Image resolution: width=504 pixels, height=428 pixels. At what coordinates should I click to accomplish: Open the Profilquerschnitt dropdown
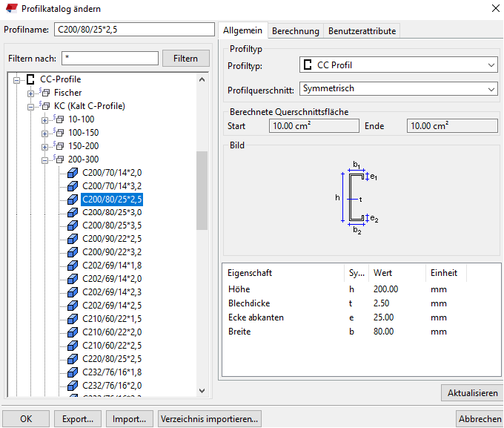(398, 88)
